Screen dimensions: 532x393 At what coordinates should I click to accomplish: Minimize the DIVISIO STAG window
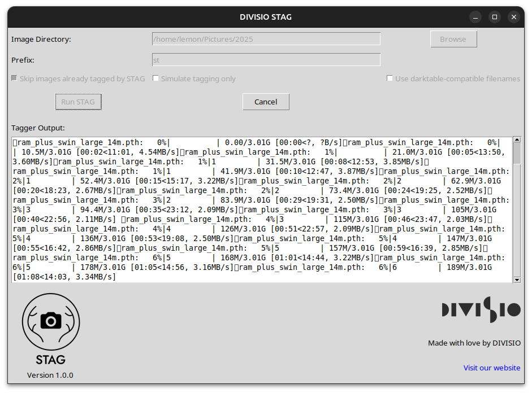coord(475,17)
